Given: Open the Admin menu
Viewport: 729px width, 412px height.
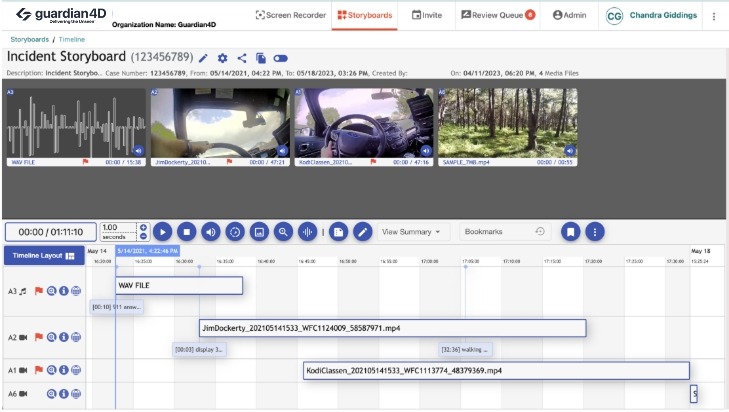Looking at the screenshot, I should (x=570, y=15).
